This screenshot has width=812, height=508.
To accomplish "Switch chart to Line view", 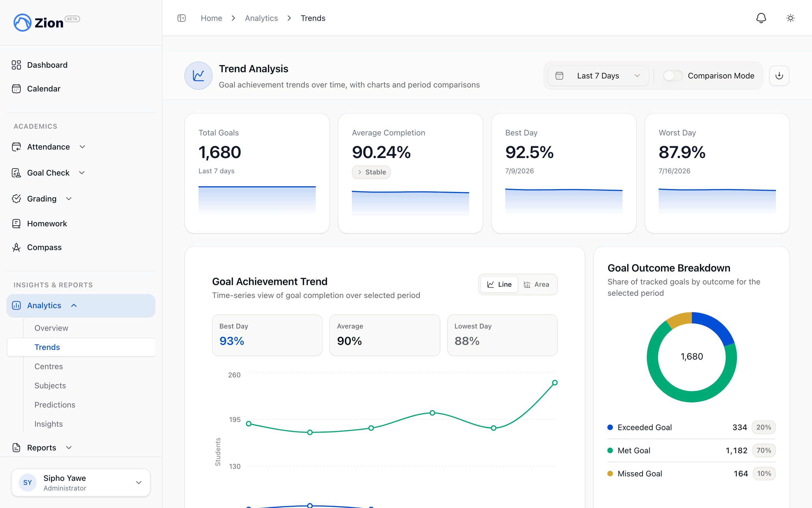I will click(x=499, y=284).
